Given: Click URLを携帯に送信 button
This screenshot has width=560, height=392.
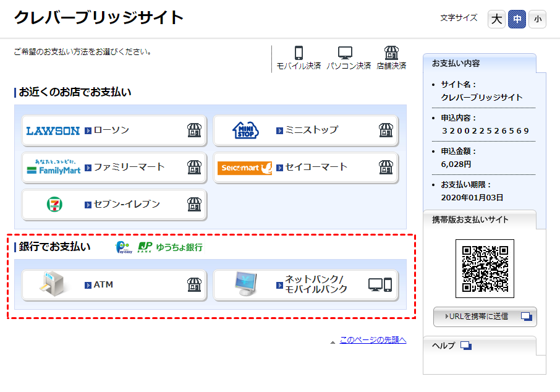Looking at the screenshot, I should coord(485,317).
